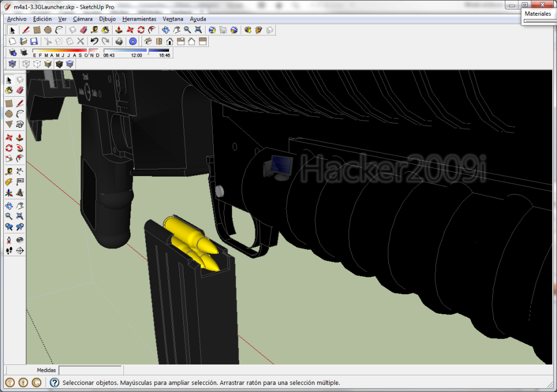Open the Dibujo menu
The height and width of the screenshot is (392, 557).
pyautogui.click(x=107, y=19)
